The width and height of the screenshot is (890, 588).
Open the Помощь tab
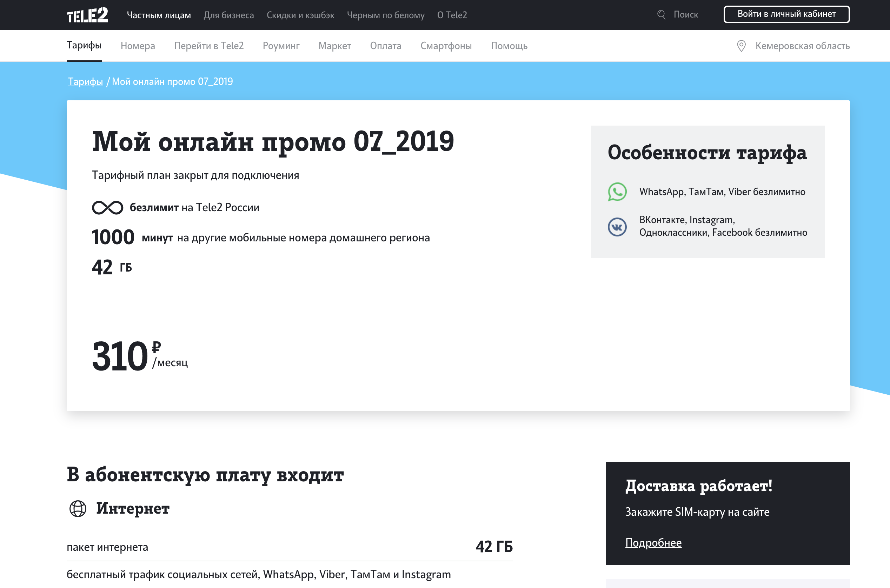(509, 46)
